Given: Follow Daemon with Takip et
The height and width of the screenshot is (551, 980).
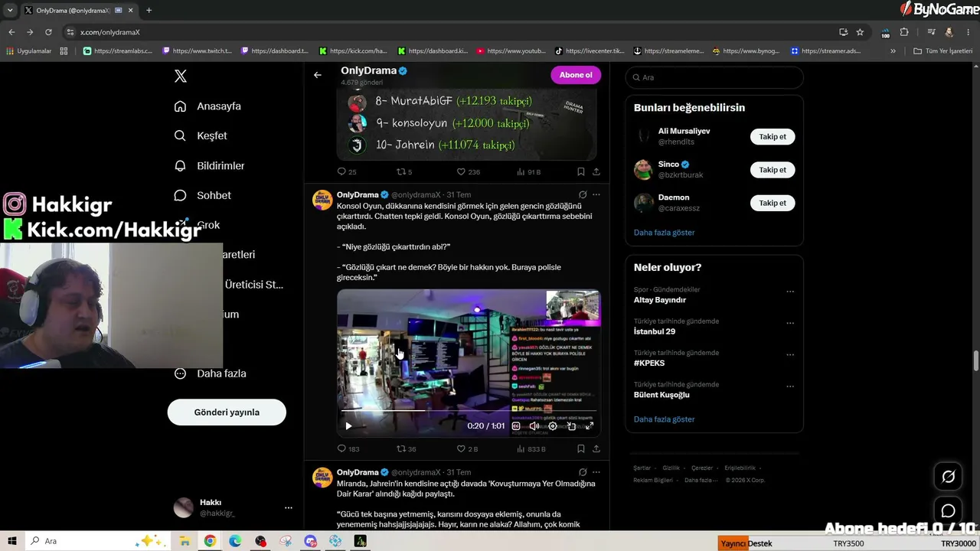Looking at the screenshot, I should pyautogui.click(x=773, y=203).
